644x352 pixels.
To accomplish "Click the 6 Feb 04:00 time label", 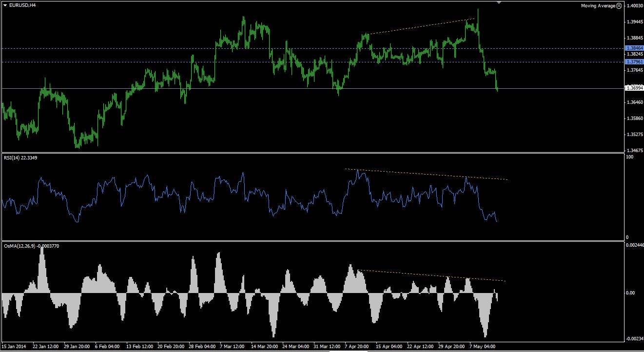I will point(108,347).
